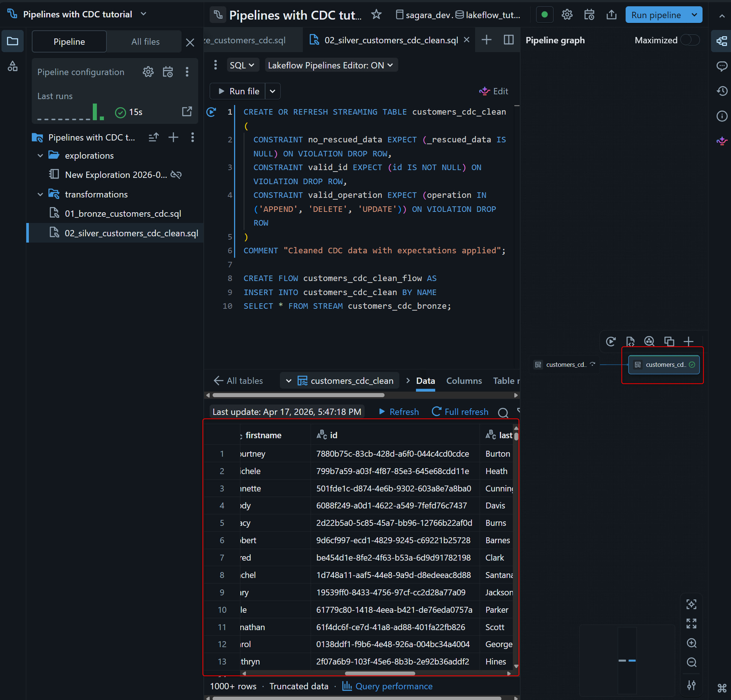The width and height of the screenshot is (731, 700).
Task: Click the zoom in graph icon
Action: click(x=691, y=643)
